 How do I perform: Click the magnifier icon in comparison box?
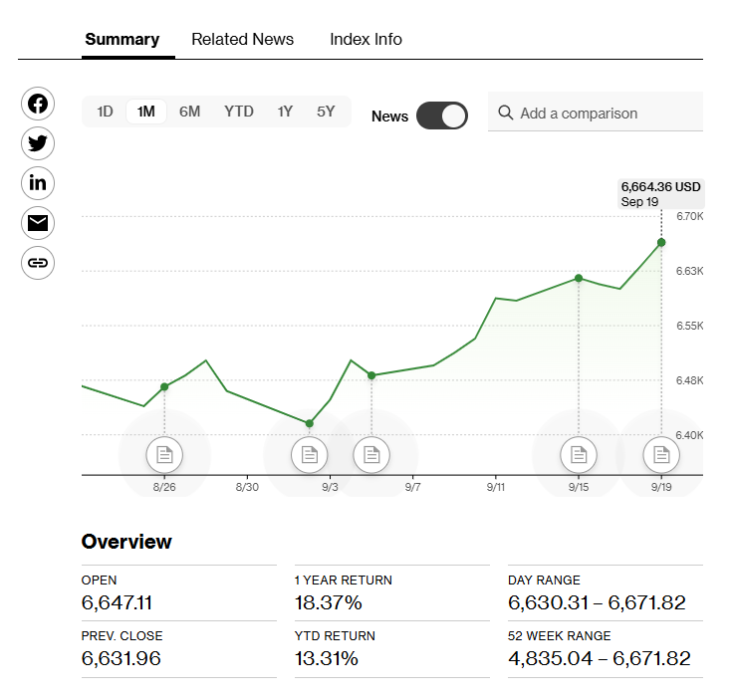pos(506,114)
